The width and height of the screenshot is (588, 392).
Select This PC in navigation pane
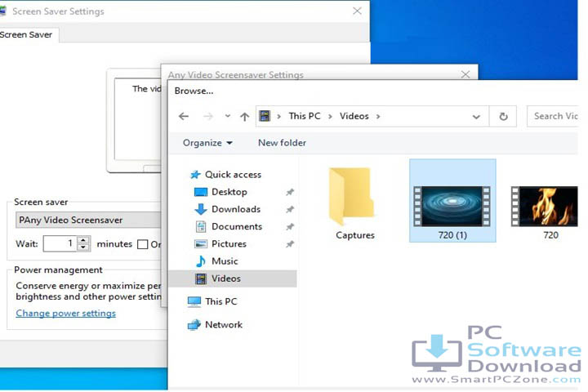tap(220, 301)
